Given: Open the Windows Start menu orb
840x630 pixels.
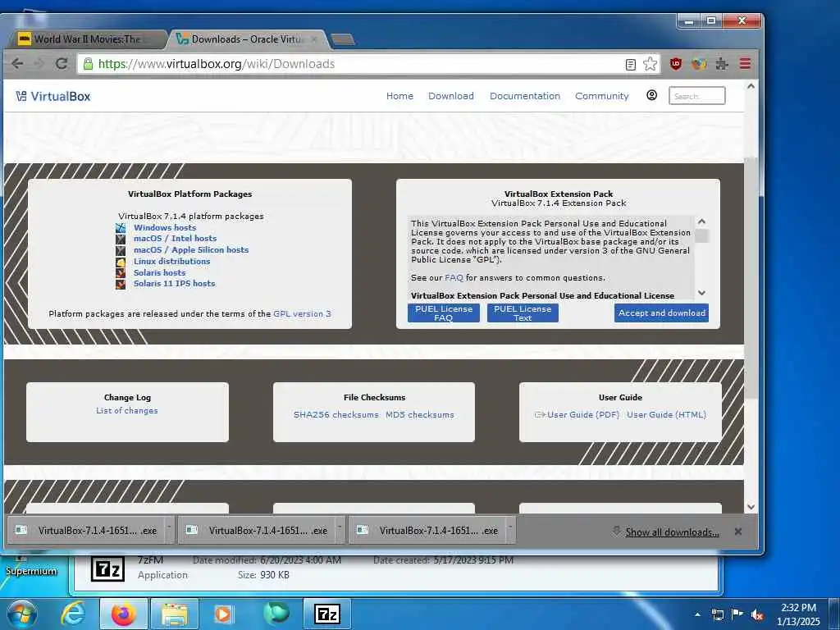Looking at the screenshot, I should (x=22, y=614).
